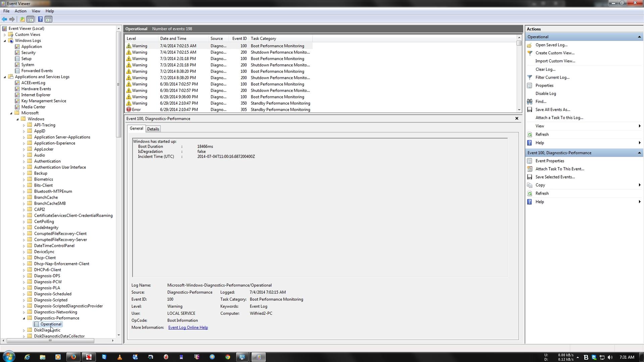This screenshot has width=644, height=362.
Task: Click the volume speaker tray icon
Action: click(610, 357)
